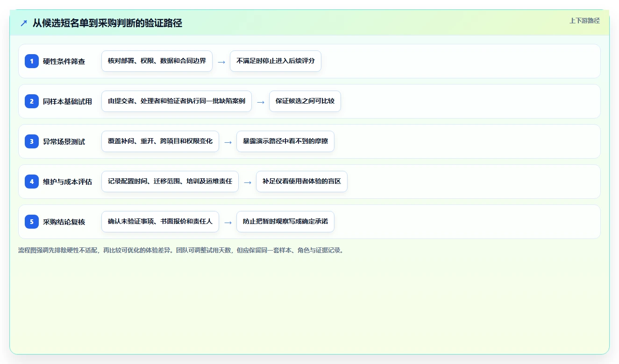Click the 上下游路径 label in the header
Image resolution: width=619 pixels, height=364 pixels.
[x=584, y=21]
